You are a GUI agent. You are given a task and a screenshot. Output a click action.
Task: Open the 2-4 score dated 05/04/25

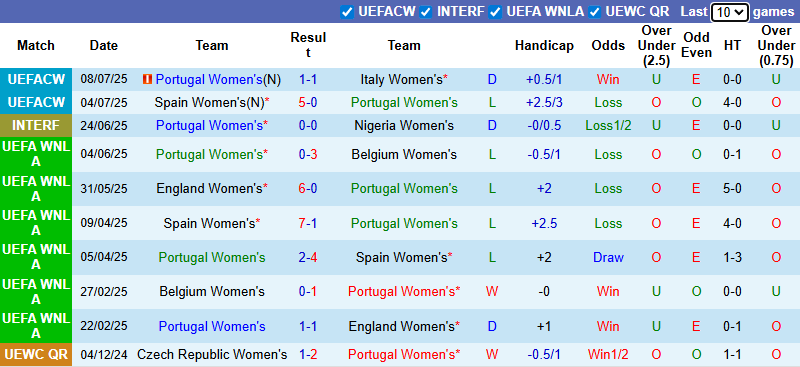[308, 258]
